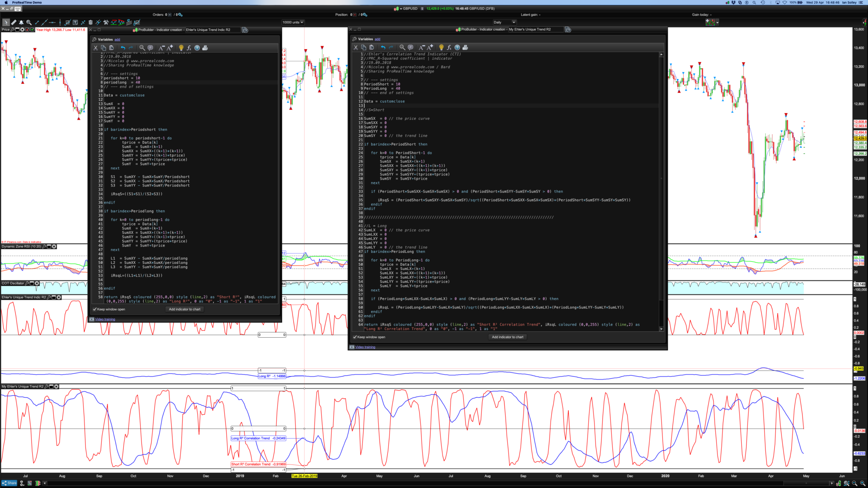This screenshot has width=868, height=488.
Task: Toggle Keep window open in right ProBuilder
Action: (355, 337)
